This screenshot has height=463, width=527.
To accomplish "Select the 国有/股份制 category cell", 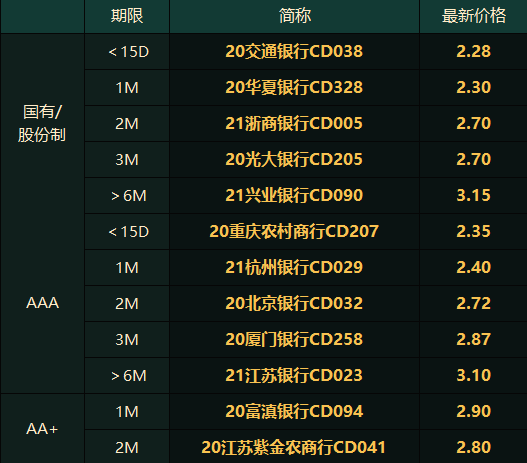I will (42, 123).
